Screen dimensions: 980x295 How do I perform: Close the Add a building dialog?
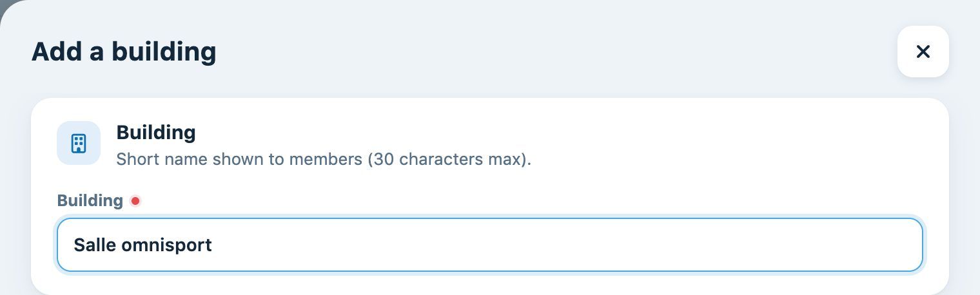point(923,52)
